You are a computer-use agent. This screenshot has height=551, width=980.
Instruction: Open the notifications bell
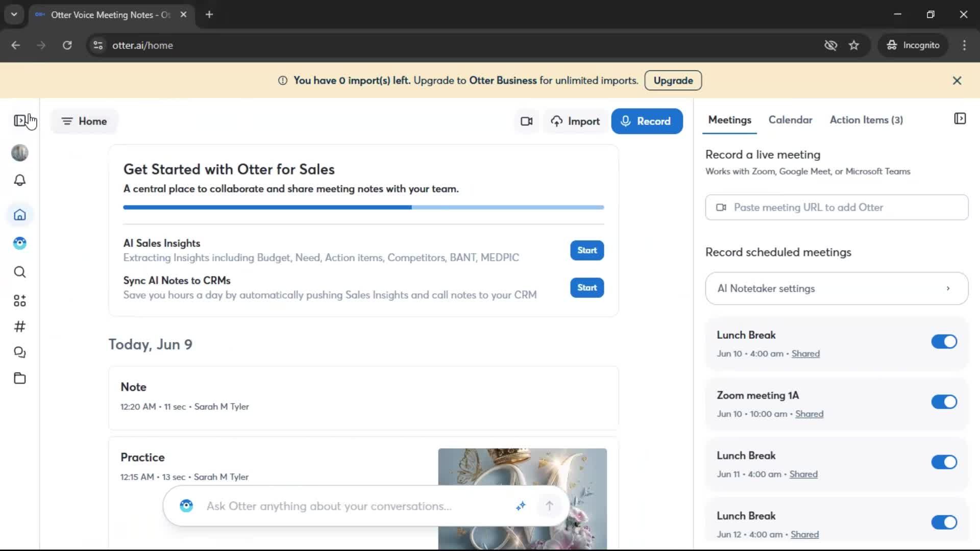coord(19,180)
